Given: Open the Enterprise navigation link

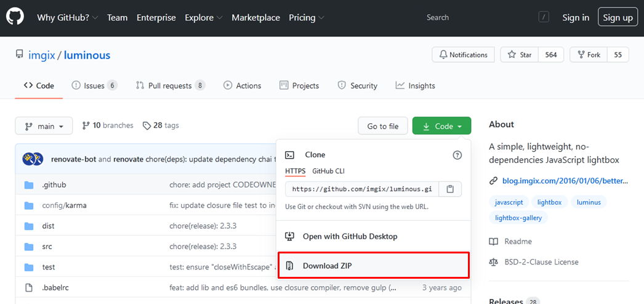Looking at the screenshot, I should [x=156, y=18].
